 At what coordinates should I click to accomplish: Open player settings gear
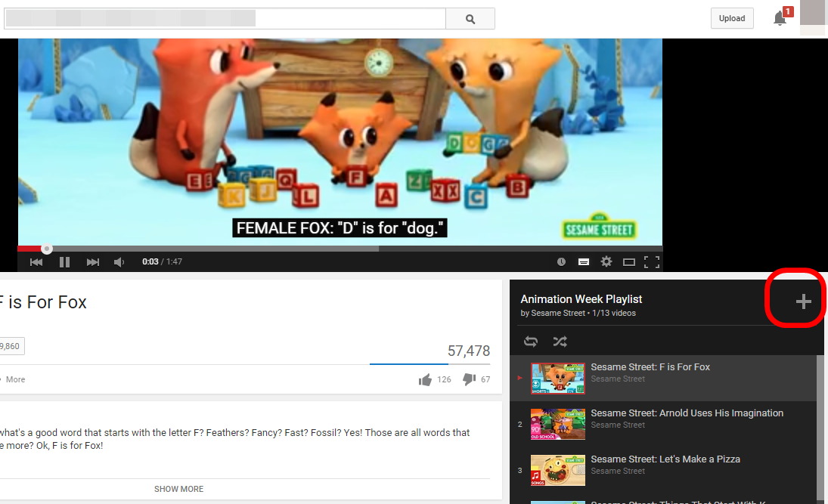[x=606, y=261]
